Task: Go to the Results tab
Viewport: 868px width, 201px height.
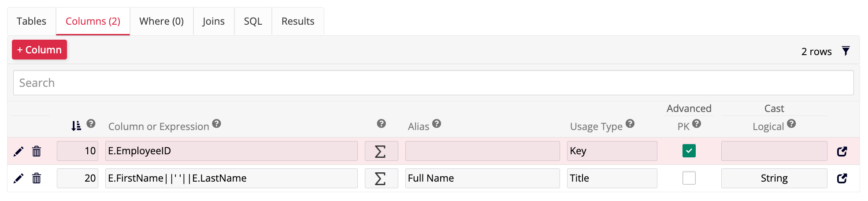Action: [x=298, y=21]
